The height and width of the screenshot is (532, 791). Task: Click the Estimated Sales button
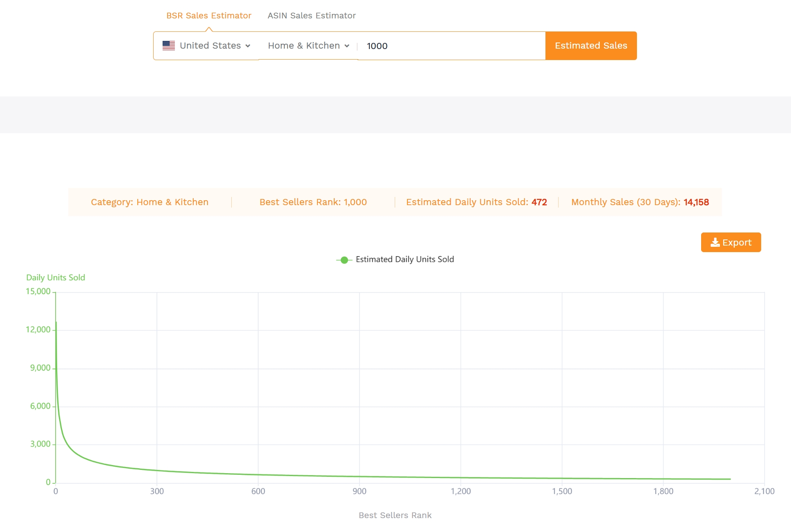591,46
